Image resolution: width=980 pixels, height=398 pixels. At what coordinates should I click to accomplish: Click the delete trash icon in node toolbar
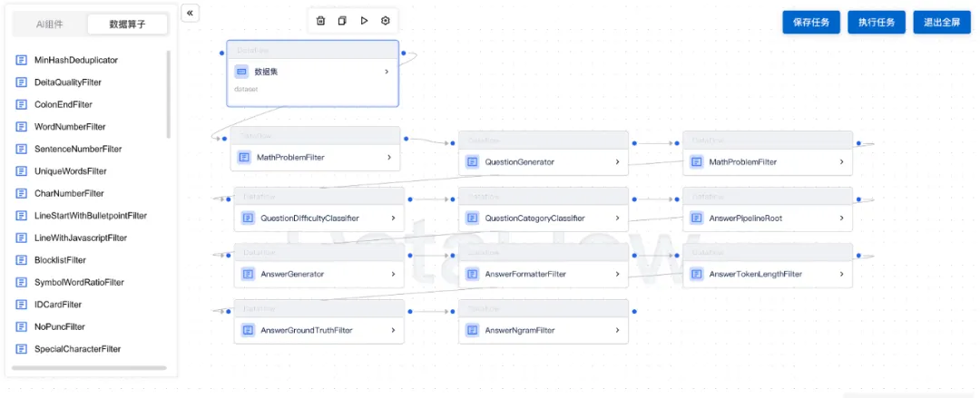click(x=320, y=21)
